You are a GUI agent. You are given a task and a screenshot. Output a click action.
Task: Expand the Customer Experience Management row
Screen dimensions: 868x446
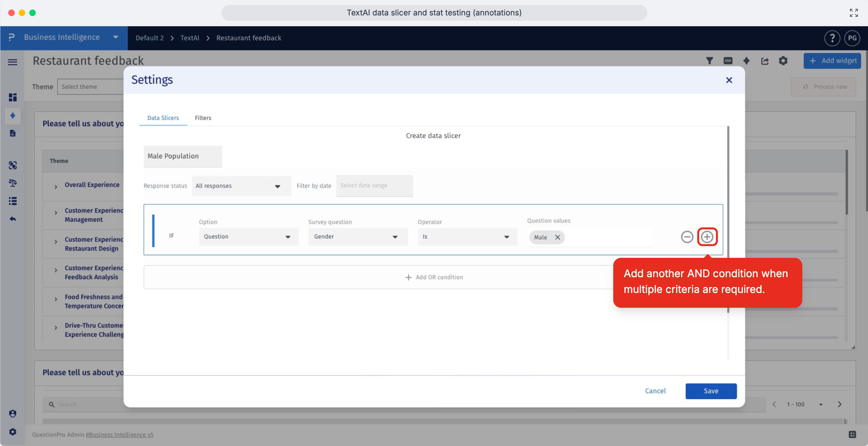(x=56, y=212)
